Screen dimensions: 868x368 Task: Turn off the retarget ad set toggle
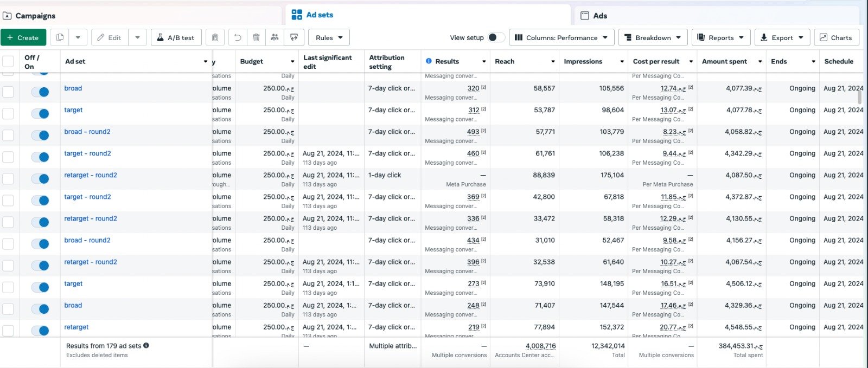pos(40,330)
